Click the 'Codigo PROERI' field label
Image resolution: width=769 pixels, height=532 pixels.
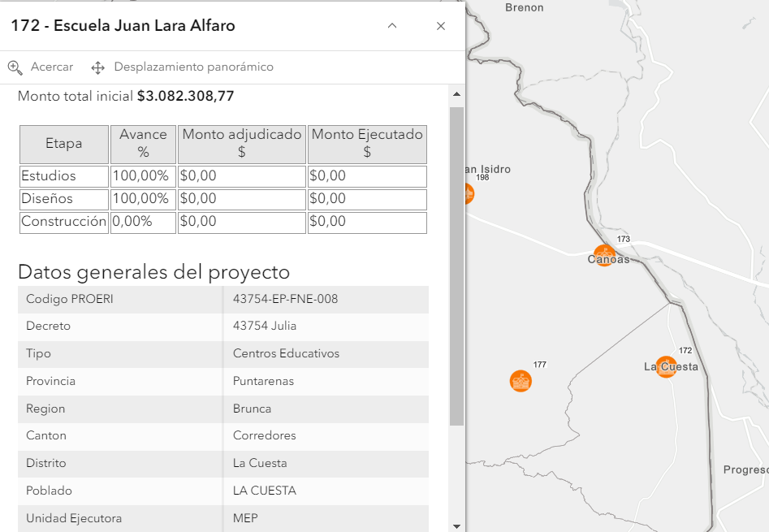[70, 299]
